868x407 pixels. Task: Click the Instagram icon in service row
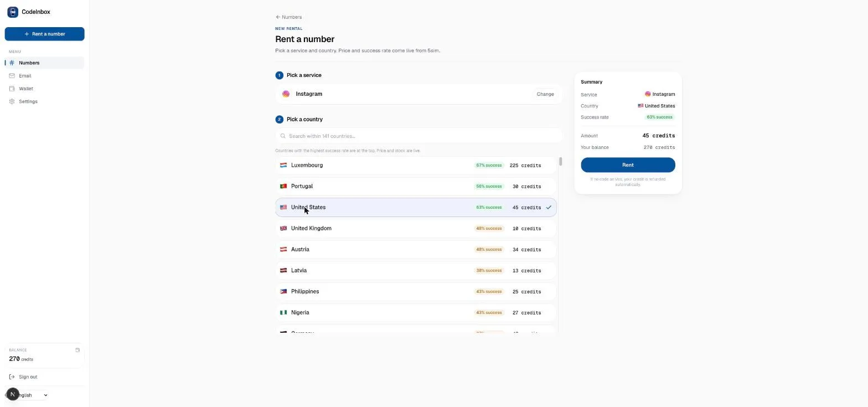(x=286, y=94)
